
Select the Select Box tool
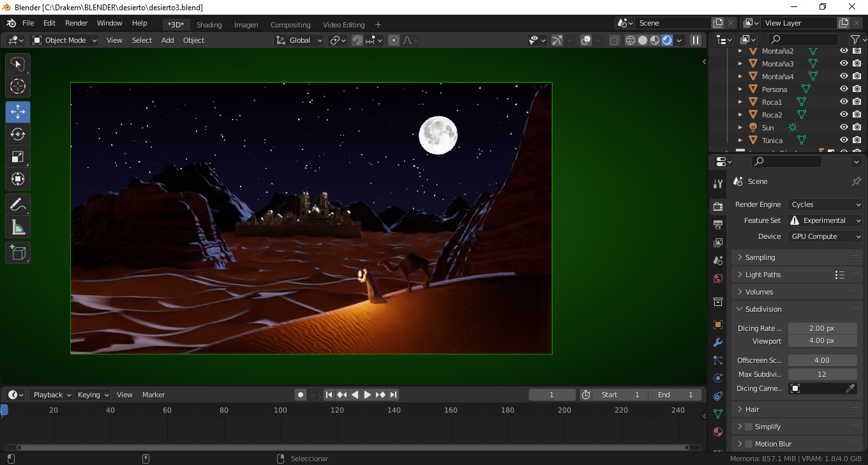(x=18, y=64)
